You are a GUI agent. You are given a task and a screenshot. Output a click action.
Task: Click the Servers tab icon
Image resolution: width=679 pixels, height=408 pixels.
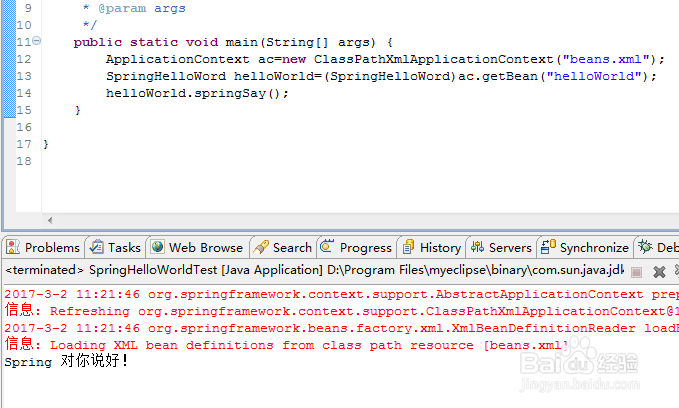[x=477, y=247]
